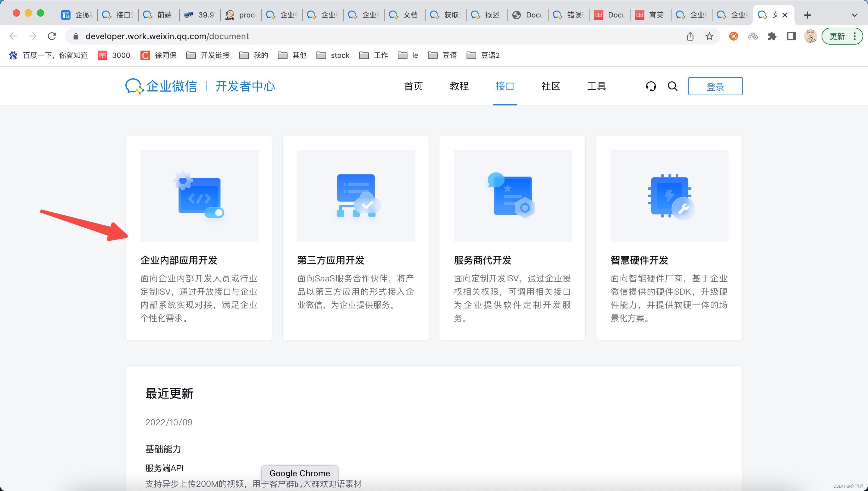Switch to the 前端 tab

click(159, 15)
